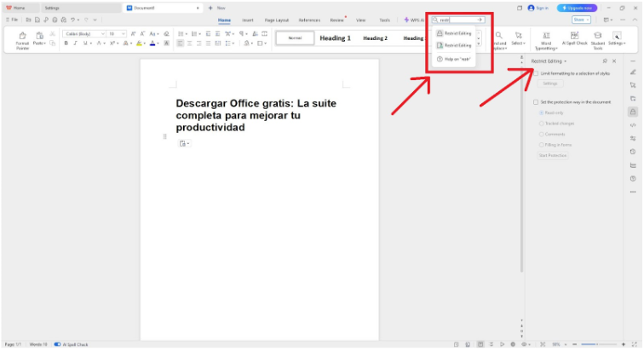Expand the underline style dropdown arrow
The height and width of the screenshot is (351, 644).
(x=90, y=43)
